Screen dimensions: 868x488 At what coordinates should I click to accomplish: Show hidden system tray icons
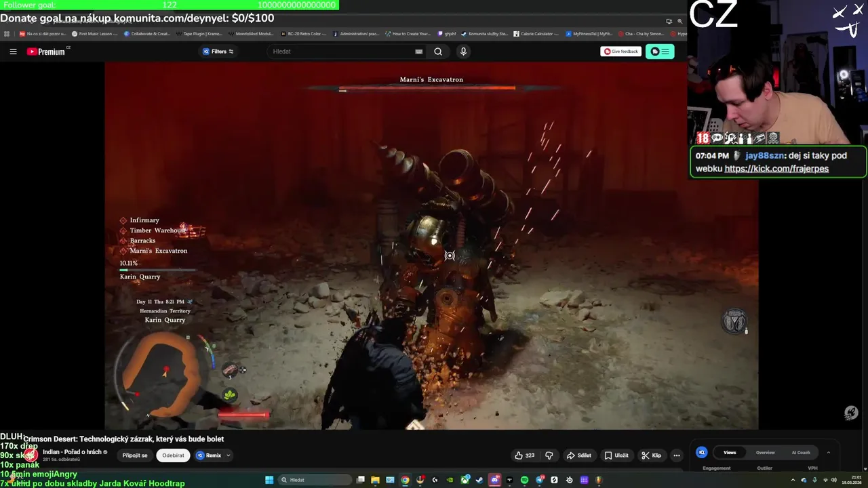click(793, 480)
